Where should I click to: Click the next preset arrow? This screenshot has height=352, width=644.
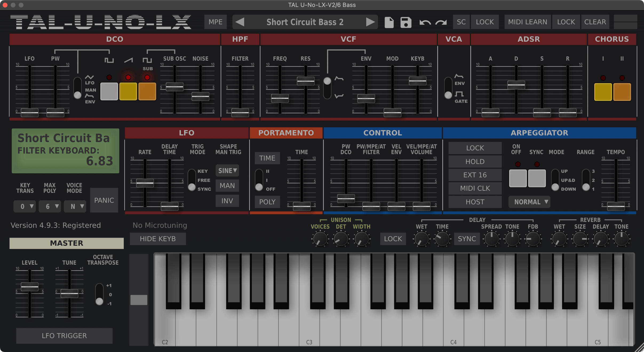(370, 22)
